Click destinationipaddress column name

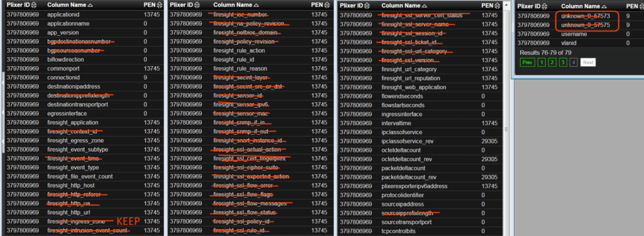point(74,87)
